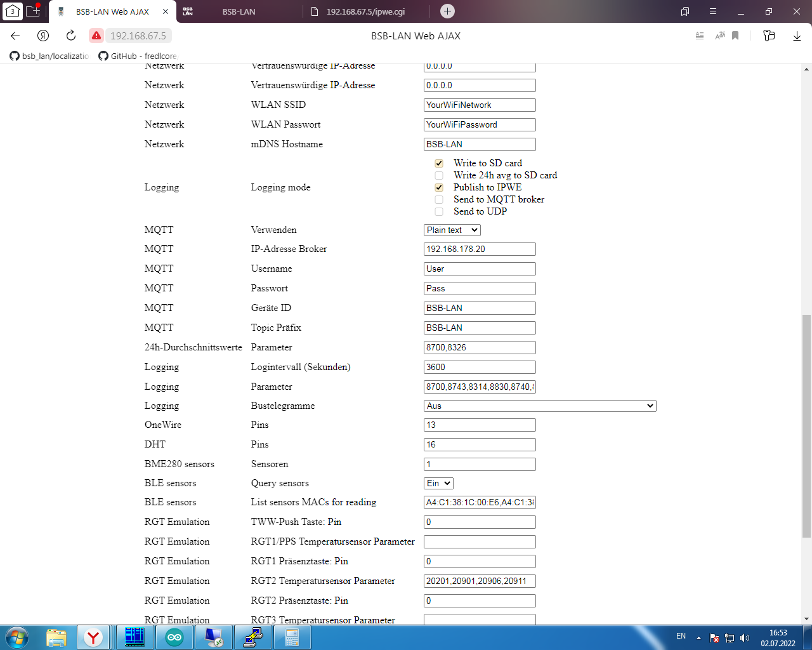Open Windows Explorer from taskbar
Image resolution: width=812 pixels, height=650 pixels.
tap(56, 637)
